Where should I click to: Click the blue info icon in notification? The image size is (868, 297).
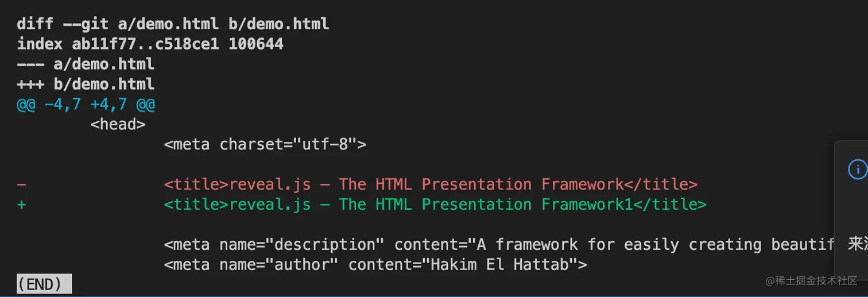[857, 169]
